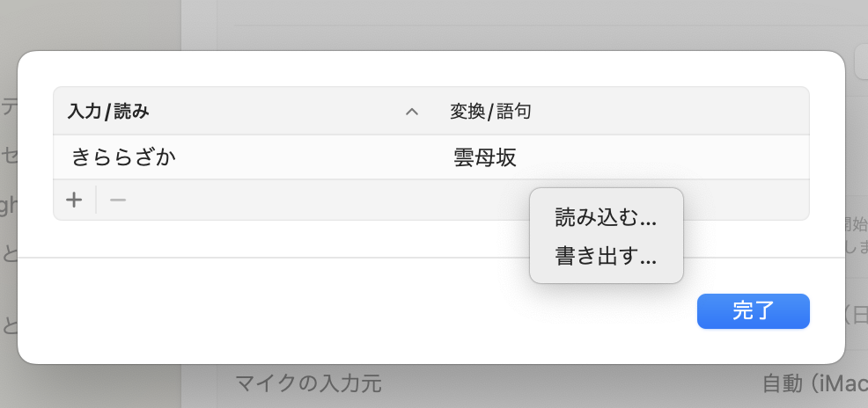Click the マイクの入力元 label
This screenshot has height=408, width=868.
click(308, 383)
